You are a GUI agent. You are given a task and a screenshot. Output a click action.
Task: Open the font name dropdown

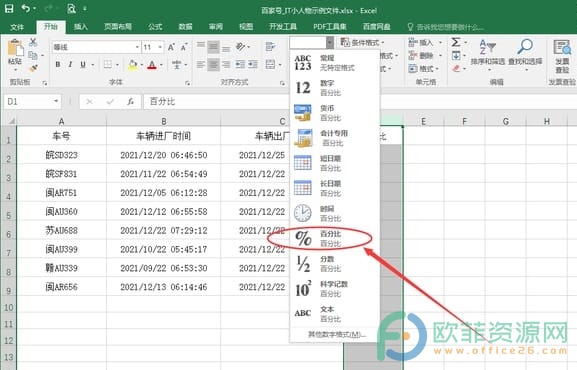tap(137, 47)
